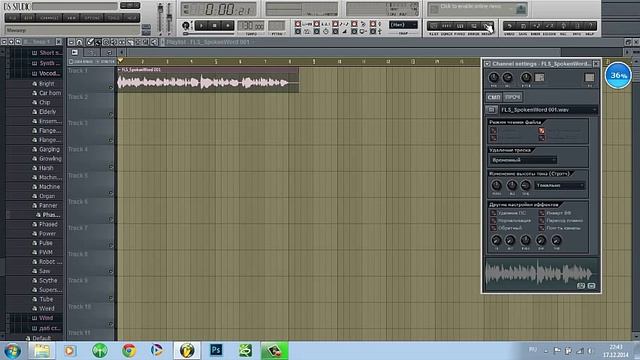Click the Track 4 label in playlist
Image resolution: width=640 pixels, height=360 pixels.
[78, 149]
